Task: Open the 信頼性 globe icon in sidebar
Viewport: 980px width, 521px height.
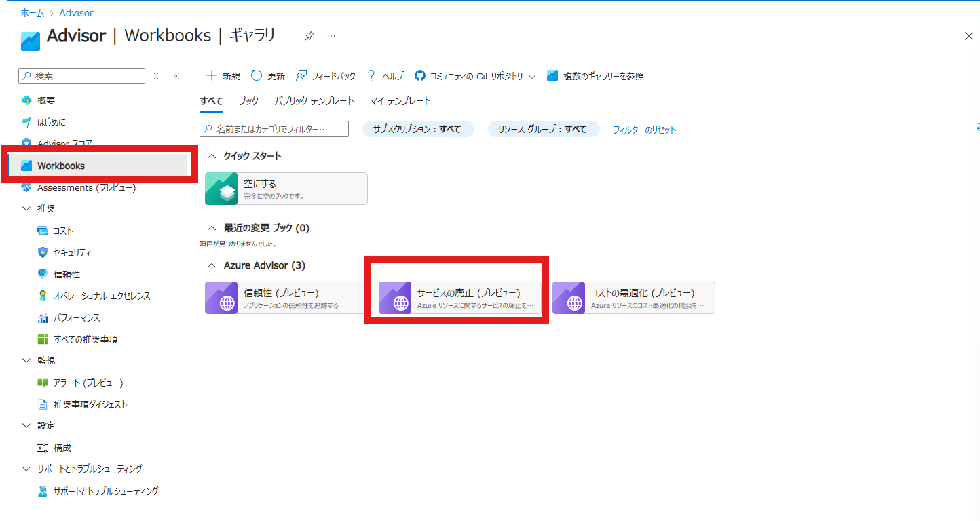Action: 43,274
